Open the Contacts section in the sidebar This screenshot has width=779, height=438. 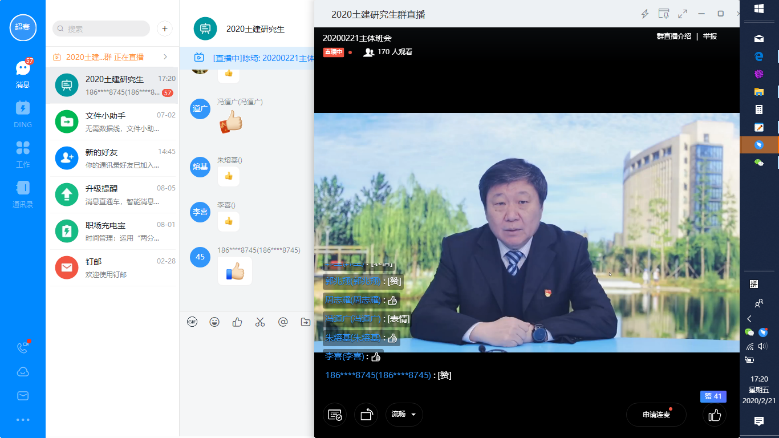(x=23, y=194)
